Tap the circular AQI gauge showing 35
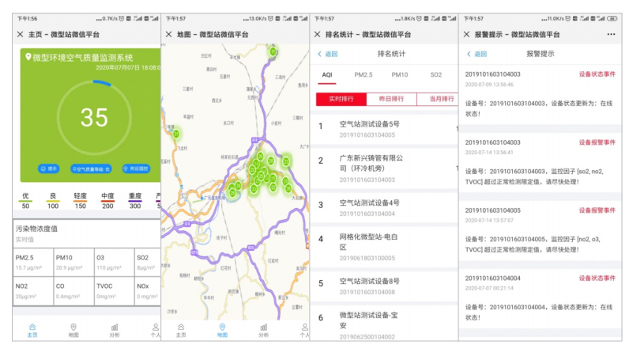Image resolution: width=644 pixels, height=356 pixels. tap(93, 117)
